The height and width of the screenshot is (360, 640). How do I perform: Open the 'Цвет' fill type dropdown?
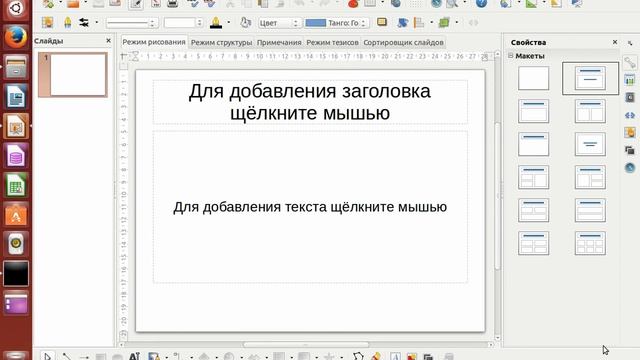pos(280,23)
